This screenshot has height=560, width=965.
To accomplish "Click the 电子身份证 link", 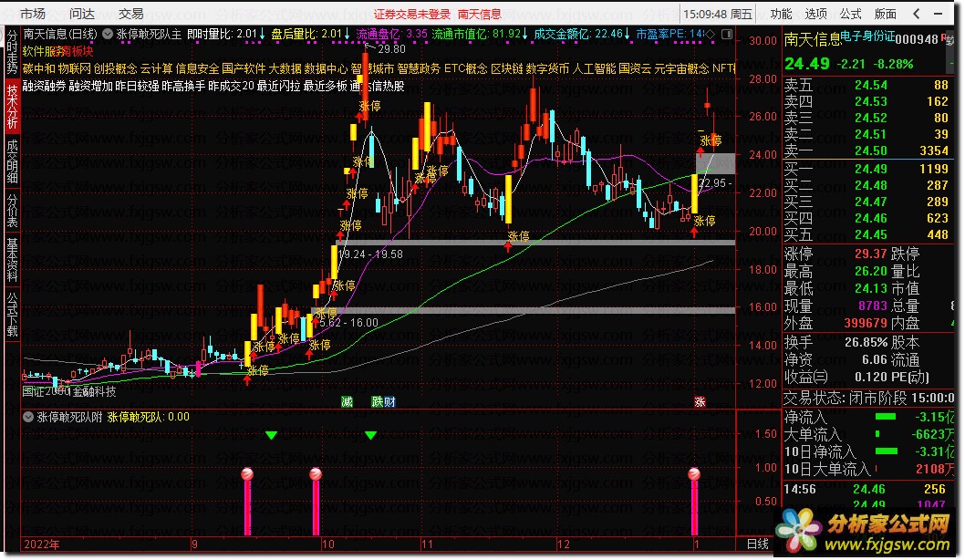I will point(867,36).
